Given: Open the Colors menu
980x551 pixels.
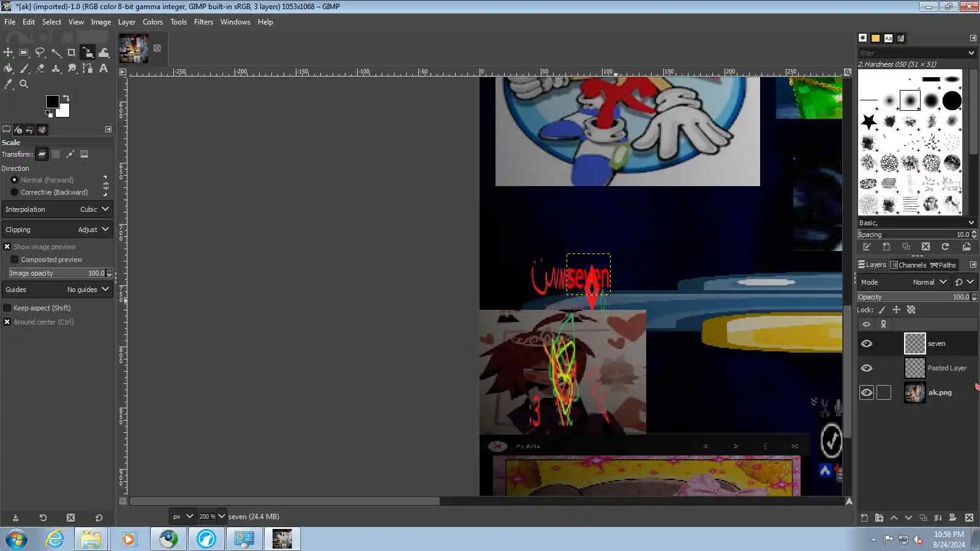Looking at the screenshot, I should [x=153, y=22].
